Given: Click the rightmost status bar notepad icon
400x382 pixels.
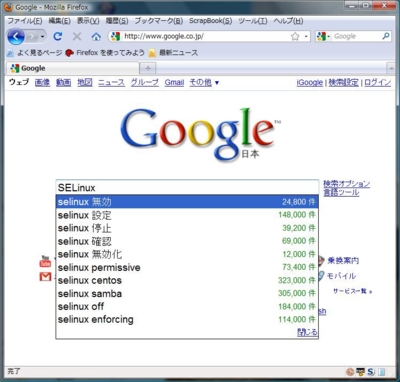Looking at the screenshot, I should click(x=382, y=372).
